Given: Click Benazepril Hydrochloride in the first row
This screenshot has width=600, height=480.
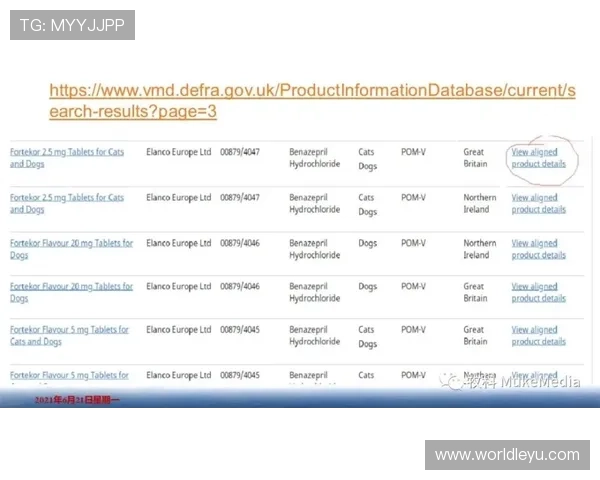Looking at the screenshot, I should pyautogui.click(x=315, y=158).
